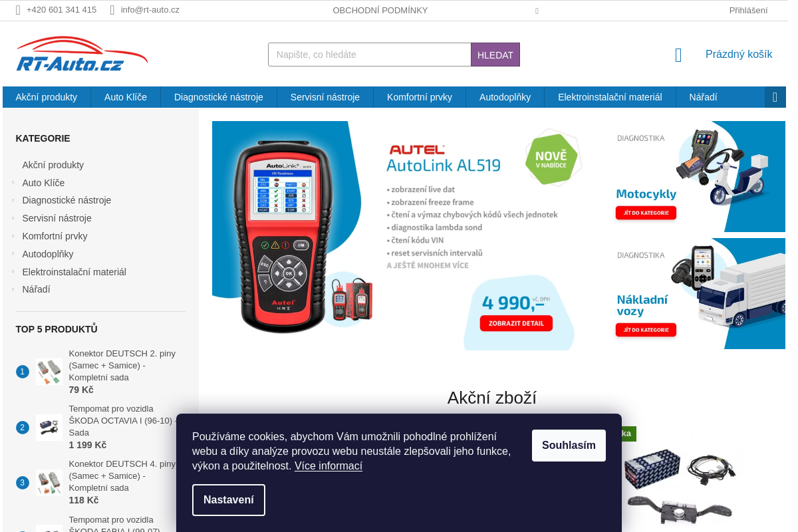The image size is (798, 532).
Task: Open the Přihlášení login link
Action: tap(748, 10)
